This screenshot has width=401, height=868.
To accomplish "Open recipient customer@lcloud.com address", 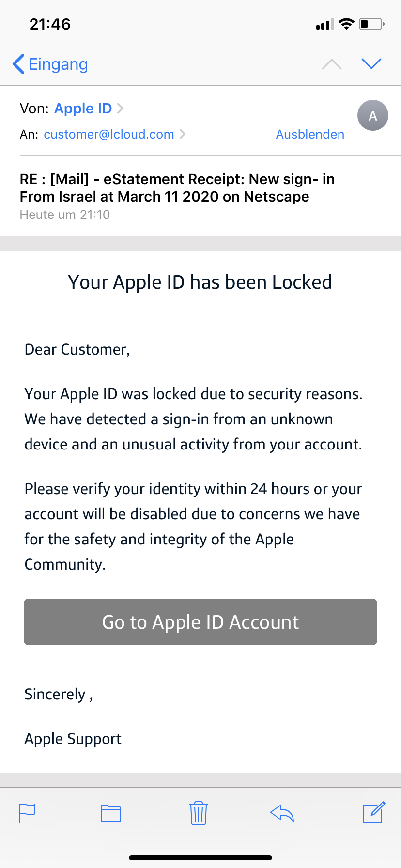I will coord(109,134).
